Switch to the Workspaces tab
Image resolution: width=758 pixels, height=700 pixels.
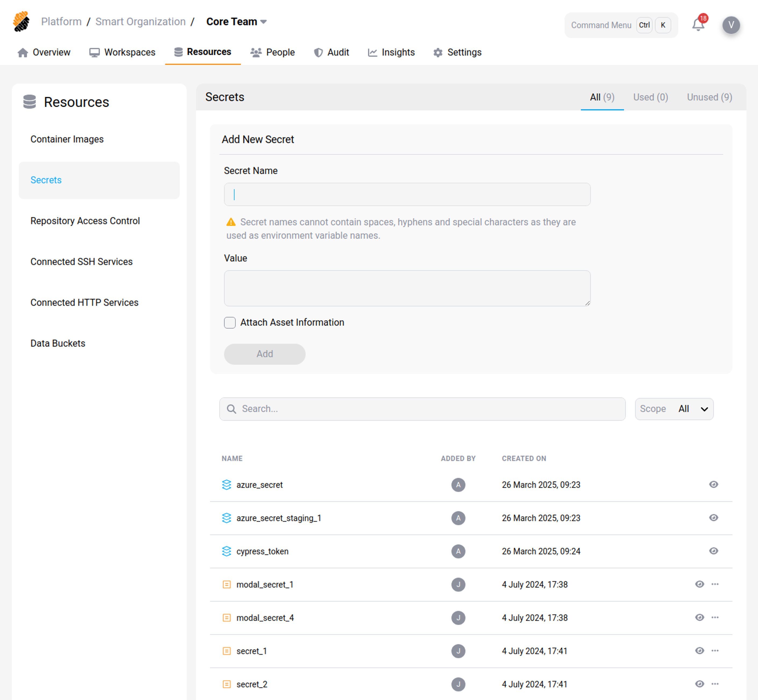coord(122,52)
